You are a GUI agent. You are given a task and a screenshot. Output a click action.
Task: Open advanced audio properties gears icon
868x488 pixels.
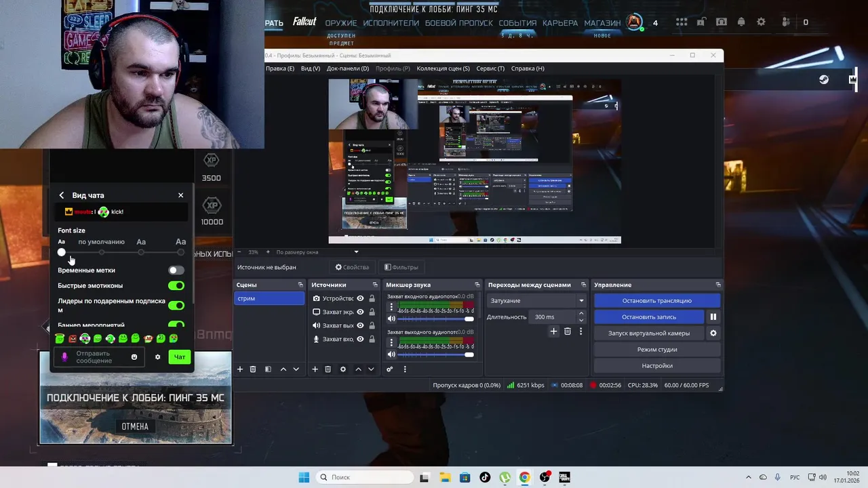[389, 369]
